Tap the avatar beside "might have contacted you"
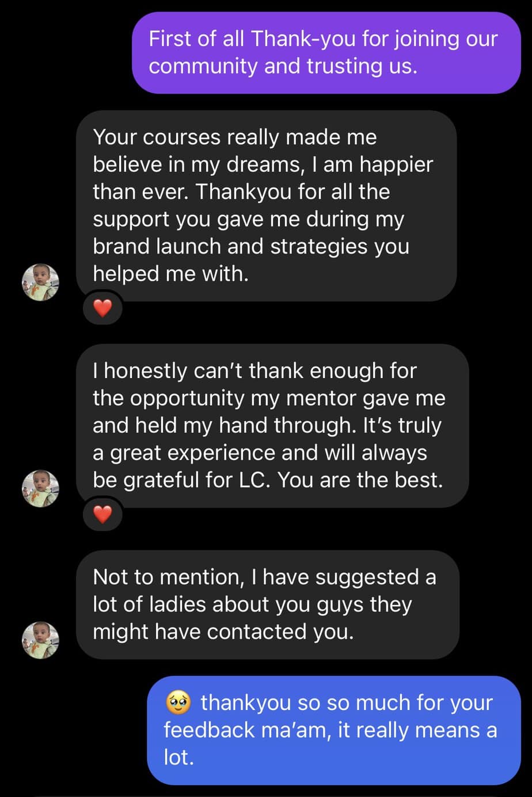This screenshot has height=797, width=532. click(x=40, y=640)
